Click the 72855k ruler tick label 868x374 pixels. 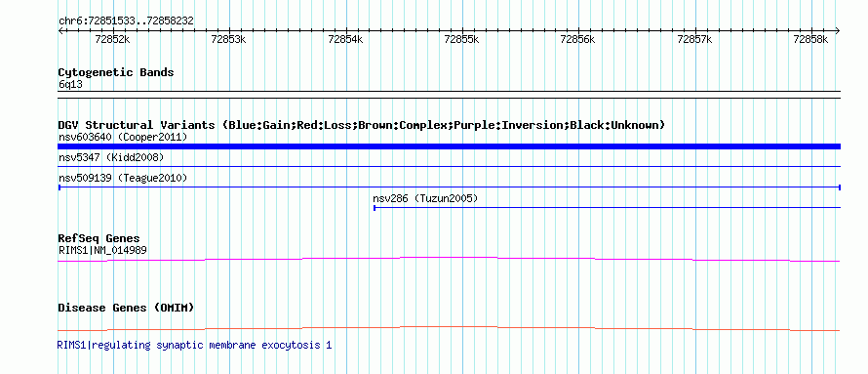click(461, 39)
